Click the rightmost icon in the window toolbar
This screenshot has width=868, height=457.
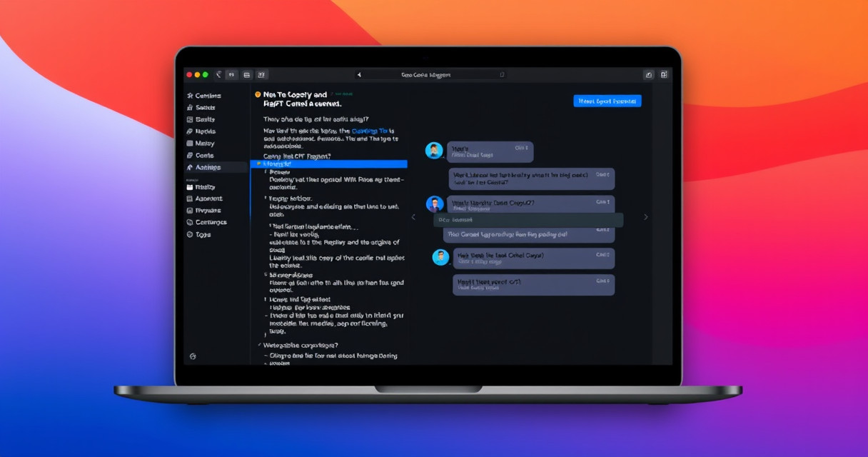pos(664,74)
